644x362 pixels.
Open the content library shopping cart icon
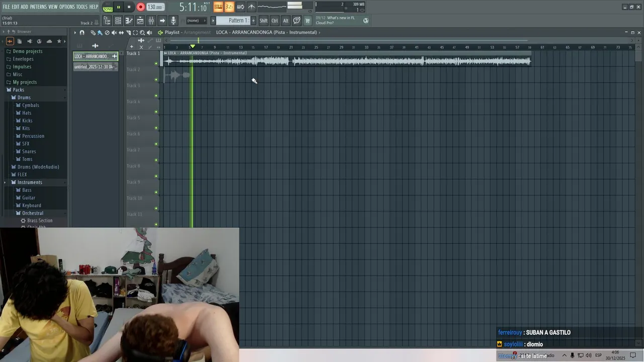tap(307, 21)
